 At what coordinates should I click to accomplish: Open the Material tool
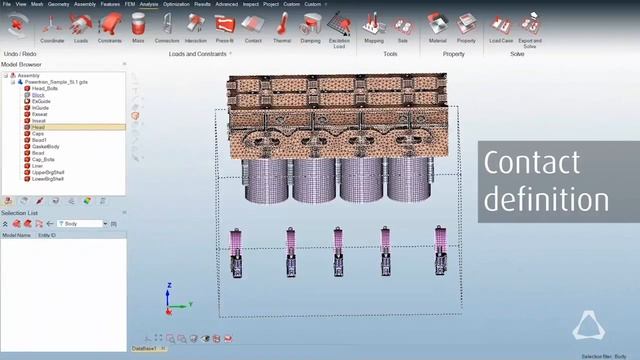pyautogui.click(x=438, y=28)
